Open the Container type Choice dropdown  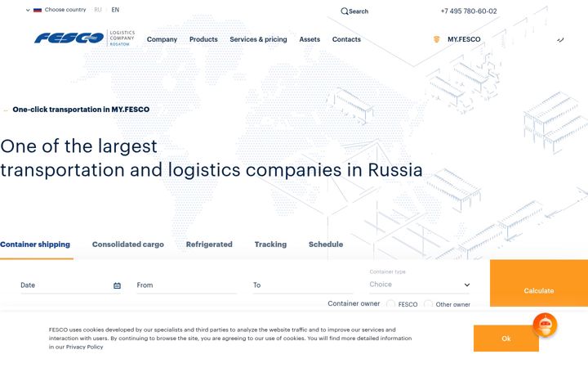[x=419, y=285]
